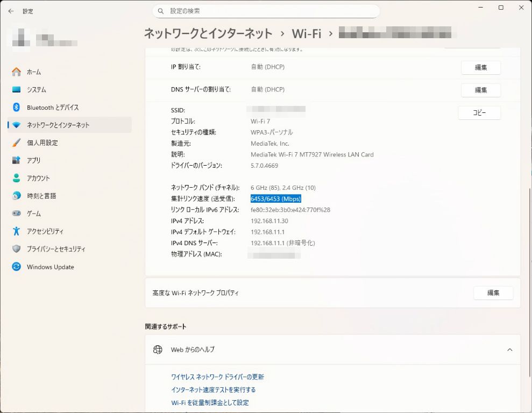
Task: Open アプリ settings label
Action: (x=33, y=160)
